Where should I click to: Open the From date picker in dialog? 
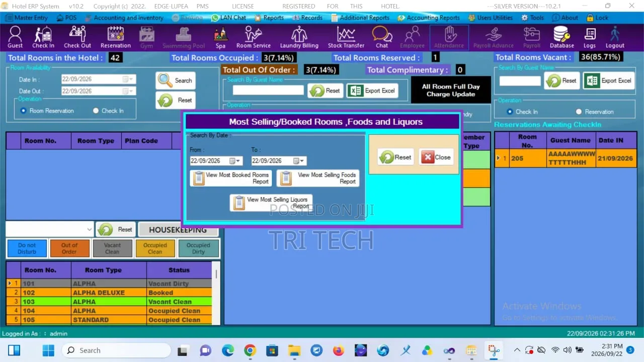tap(235, 161)
